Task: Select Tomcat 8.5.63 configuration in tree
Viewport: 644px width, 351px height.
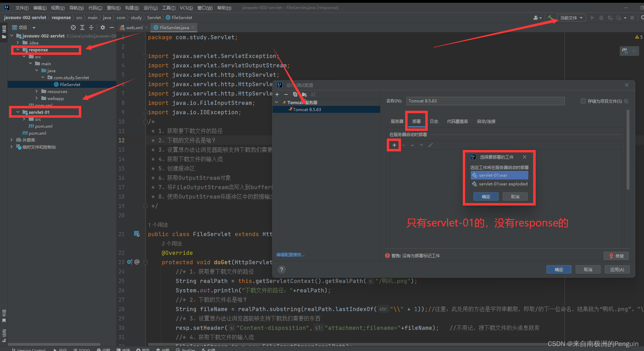Action: point(326,109)
